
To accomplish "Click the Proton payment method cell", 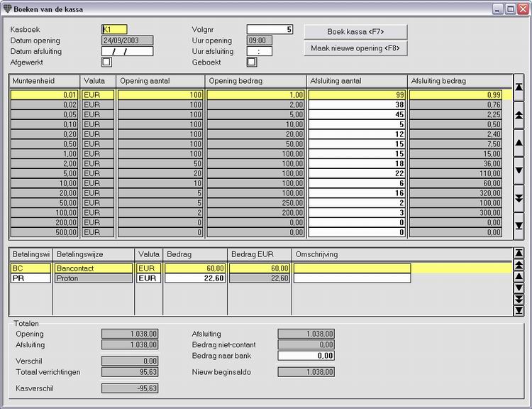I will click(x=94, y=278).
